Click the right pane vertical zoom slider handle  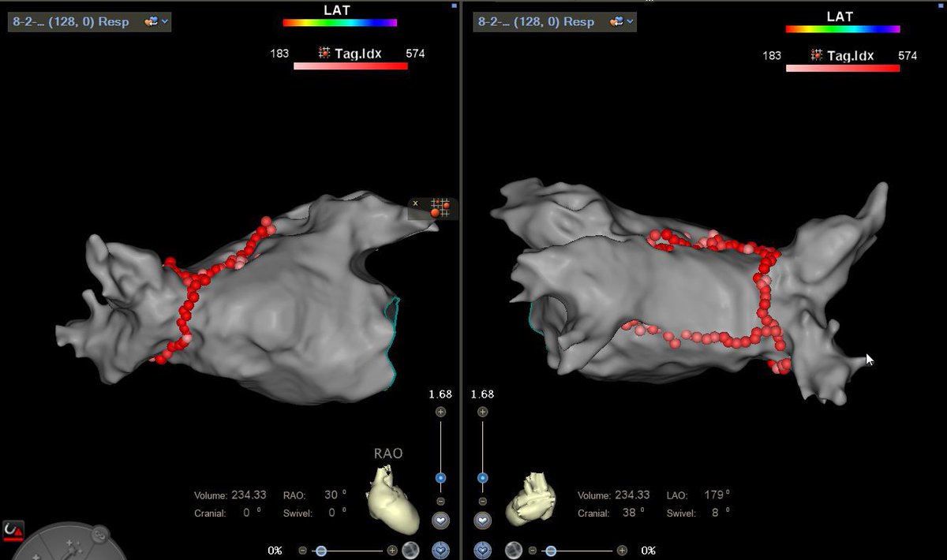click(x=482, y=478)
